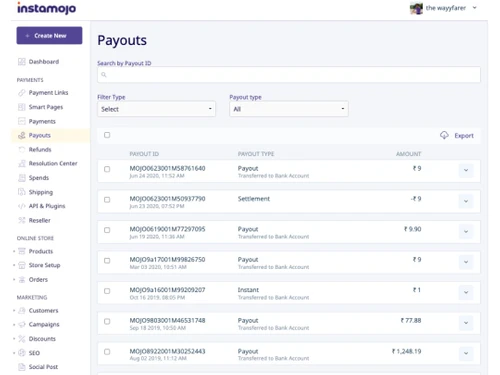This screenshot has width=500, height=375.
Task: Expand the ₹ 1,248.19 payout row
Action: tap(466, 353)
